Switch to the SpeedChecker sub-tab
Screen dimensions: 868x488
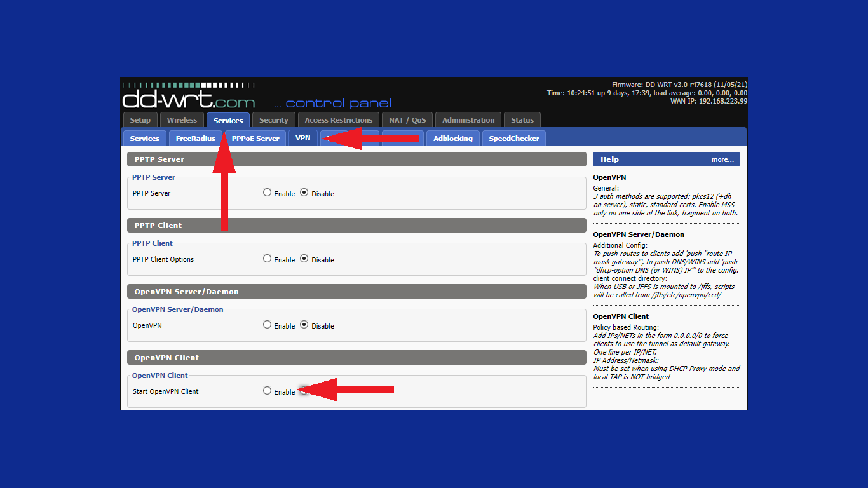514,138
